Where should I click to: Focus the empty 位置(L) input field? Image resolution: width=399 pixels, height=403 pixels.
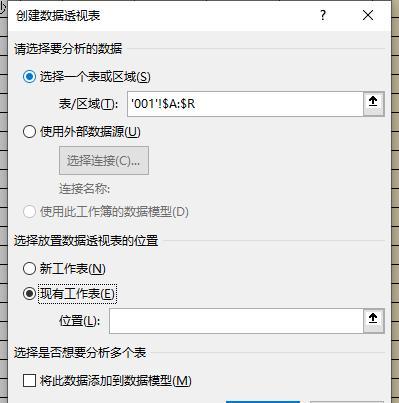pos(236,321)
